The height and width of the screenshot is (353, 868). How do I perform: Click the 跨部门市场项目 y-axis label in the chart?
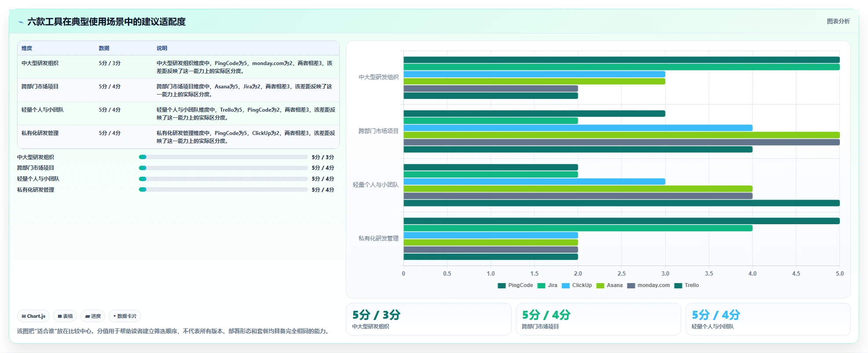(378, 131)
